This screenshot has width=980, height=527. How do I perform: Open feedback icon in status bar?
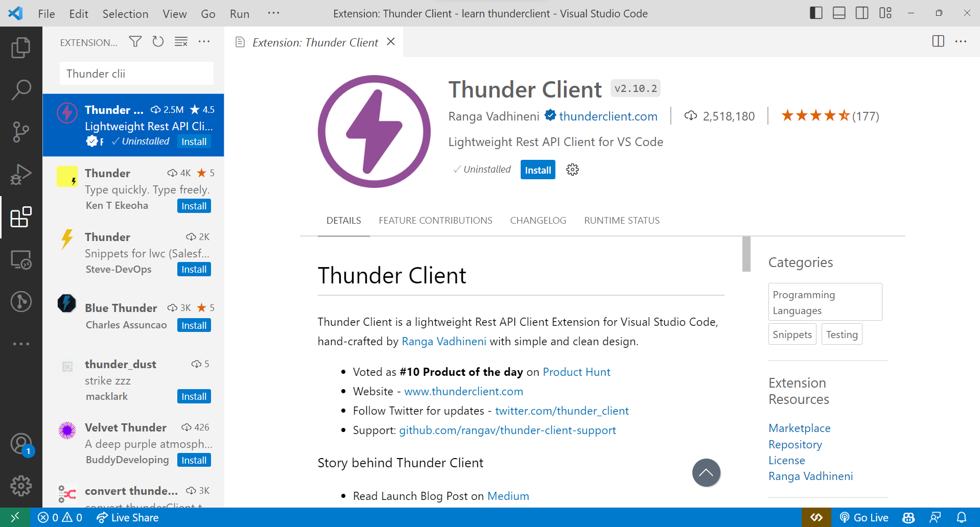coord(935,517)
